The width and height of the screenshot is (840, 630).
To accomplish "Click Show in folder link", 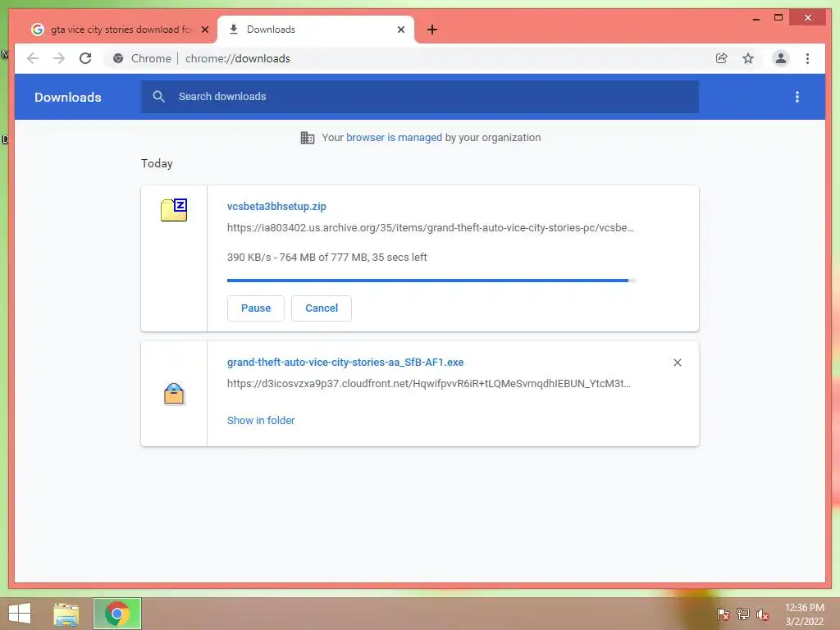I will (261, 421).
